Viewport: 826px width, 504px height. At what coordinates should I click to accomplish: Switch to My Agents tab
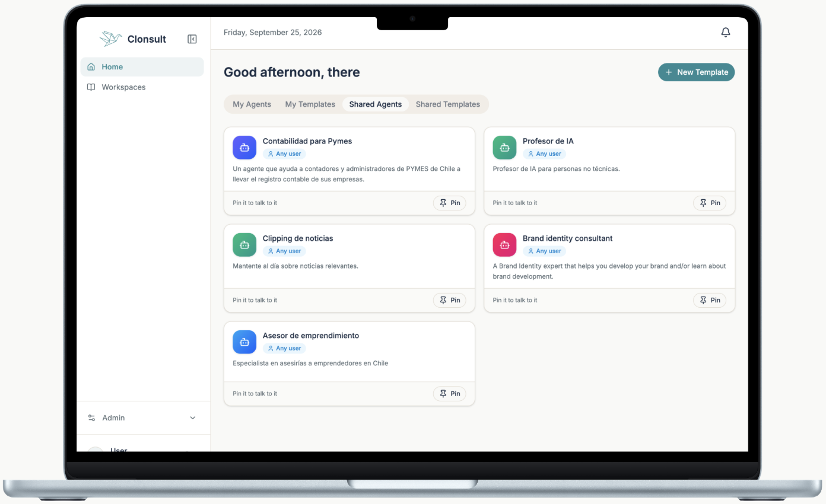252,104
